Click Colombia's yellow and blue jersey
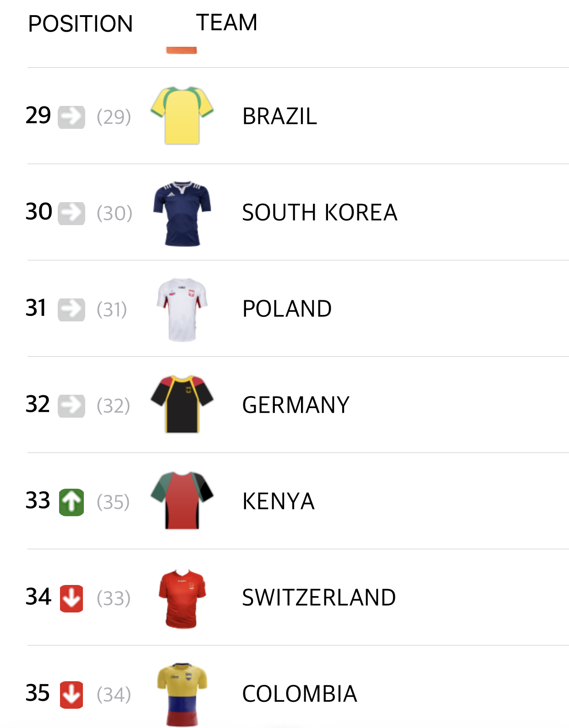This screenshot has width=569, height=728. (x=182, y=694)
